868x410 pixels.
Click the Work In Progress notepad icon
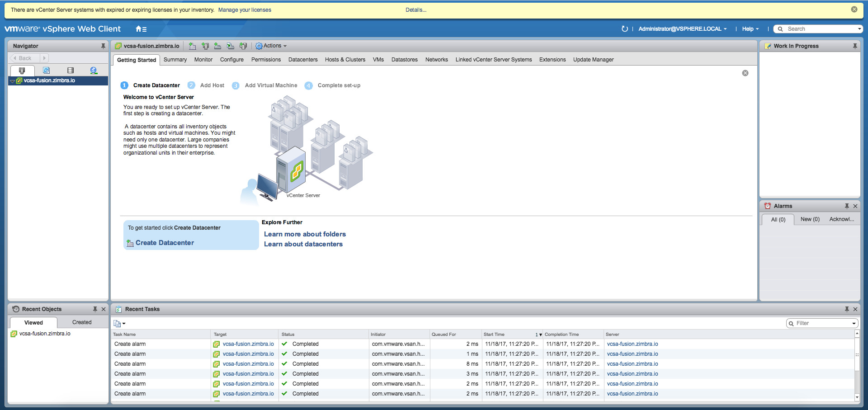coord(768,46)
